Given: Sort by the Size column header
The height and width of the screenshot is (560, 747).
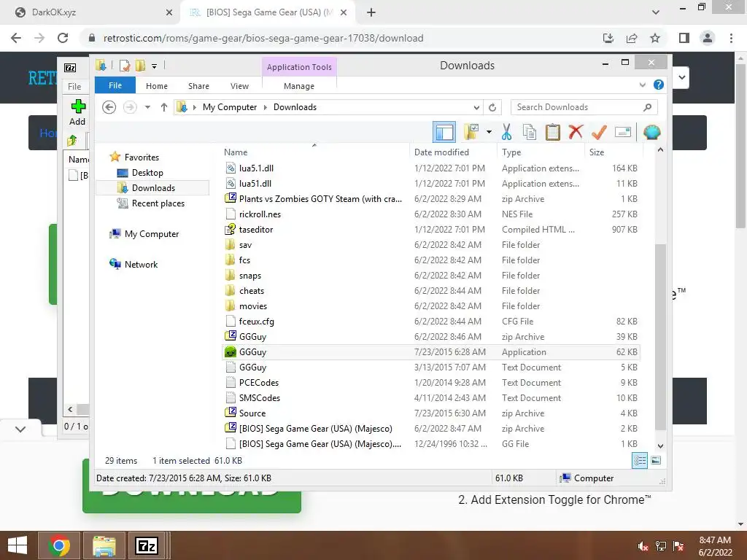Looking at the screenshot, I should click(613, 152).
